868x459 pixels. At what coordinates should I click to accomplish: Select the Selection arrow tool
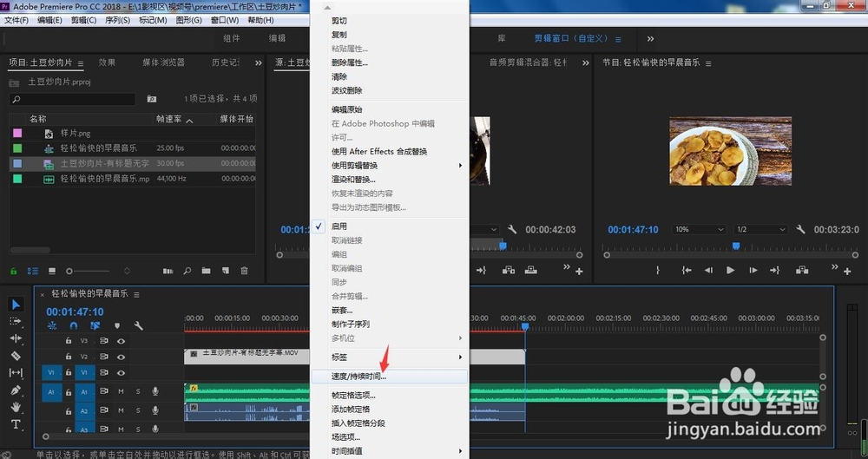[x=16, y=304]
